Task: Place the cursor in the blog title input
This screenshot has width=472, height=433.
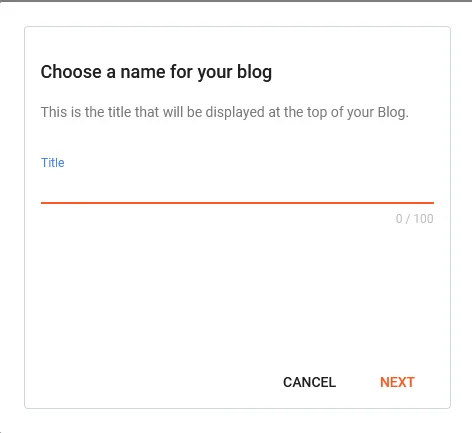Action: pos(237,188)
